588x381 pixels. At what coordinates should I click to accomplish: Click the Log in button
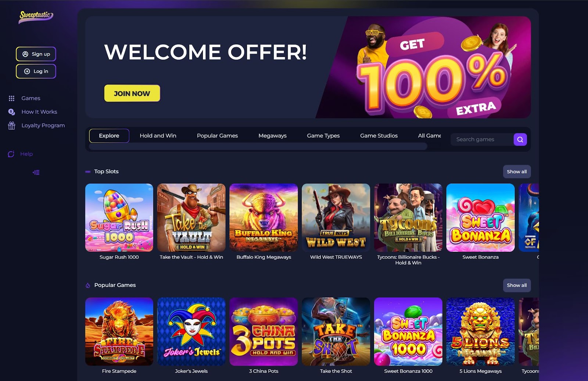coord(36,71)
